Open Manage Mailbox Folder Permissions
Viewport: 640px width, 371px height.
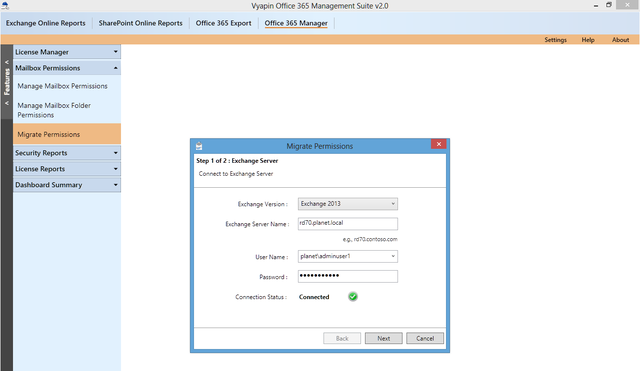(54, 110)
